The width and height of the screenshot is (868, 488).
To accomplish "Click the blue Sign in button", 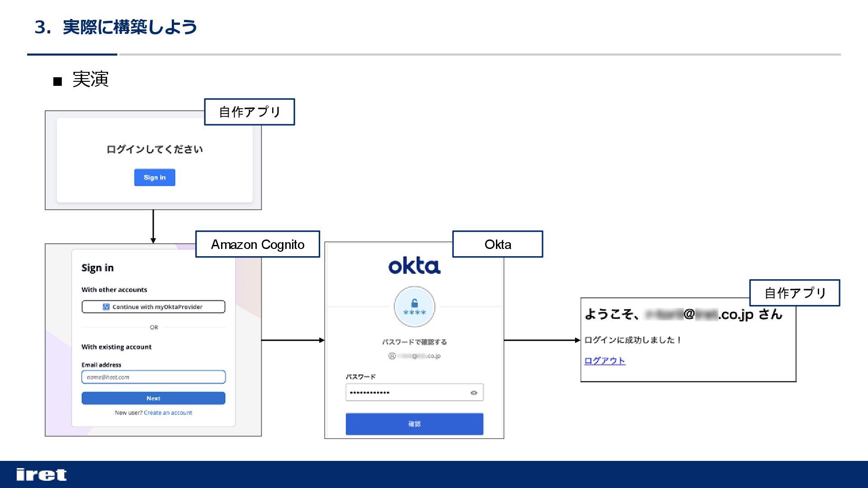I will (x=154, y=177).
